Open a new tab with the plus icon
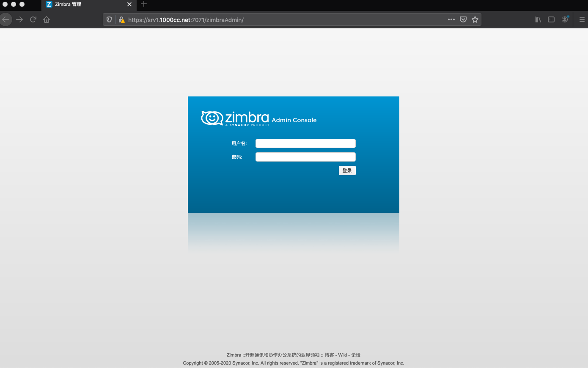The width and height of the screenshot is (588, 368). point(144,4)
